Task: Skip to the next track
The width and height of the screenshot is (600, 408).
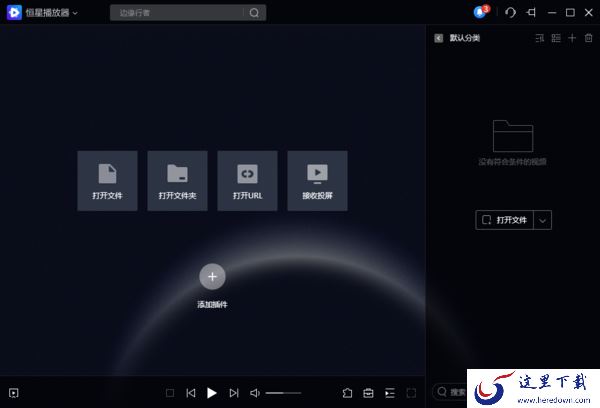Action: coord(234,393)
